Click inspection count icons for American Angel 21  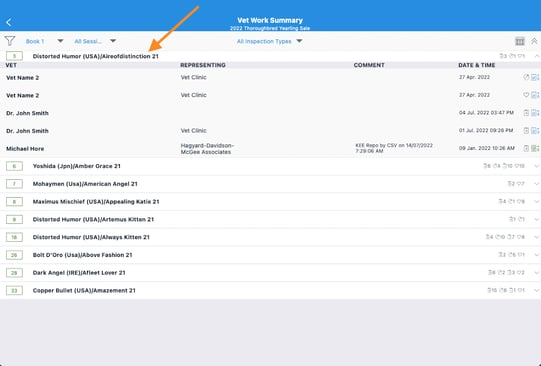click(x=516, y=184)
